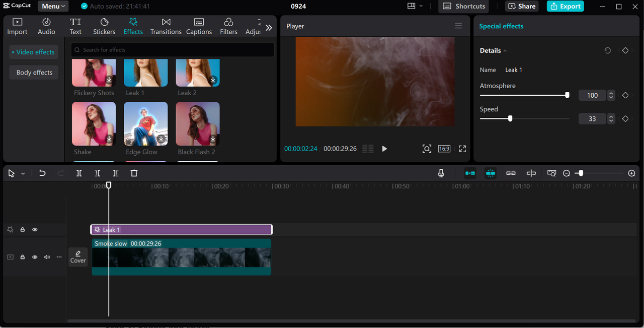Select the Leak 1 effect thumbnail
This screenshot has width=644, height=328.
(146, 73)
